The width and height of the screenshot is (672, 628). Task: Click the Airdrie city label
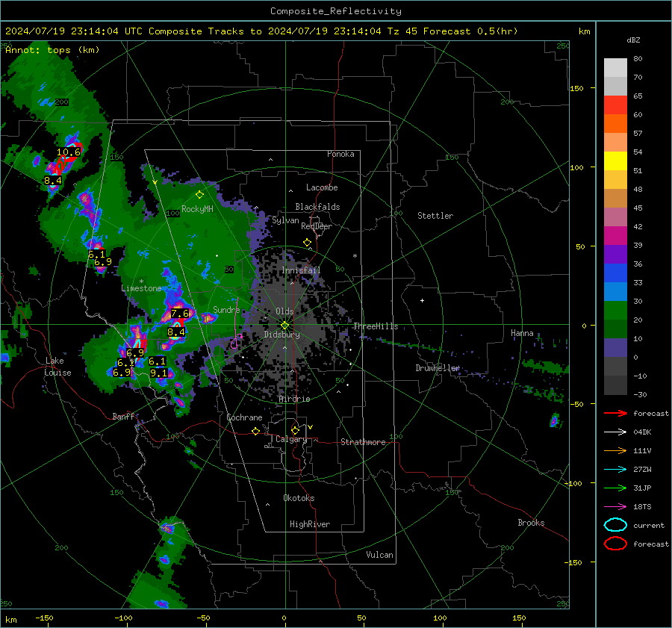pos(294,399)
